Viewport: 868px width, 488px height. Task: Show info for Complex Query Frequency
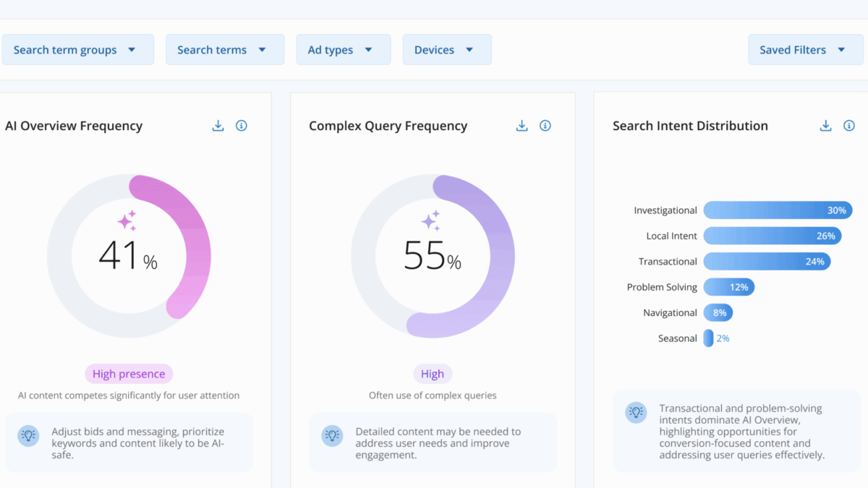coord(545,126)
